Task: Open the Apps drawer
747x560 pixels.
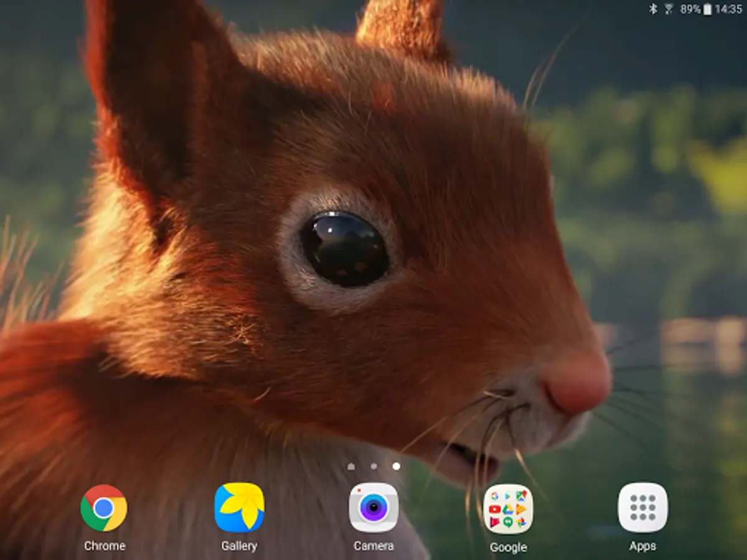Action: click(x=642, y=508)
